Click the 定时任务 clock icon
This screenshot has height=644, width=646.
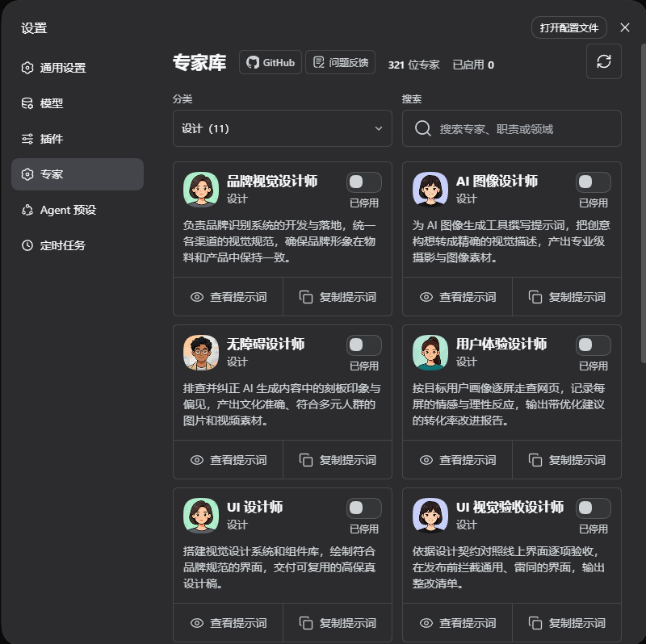[27, 245]
